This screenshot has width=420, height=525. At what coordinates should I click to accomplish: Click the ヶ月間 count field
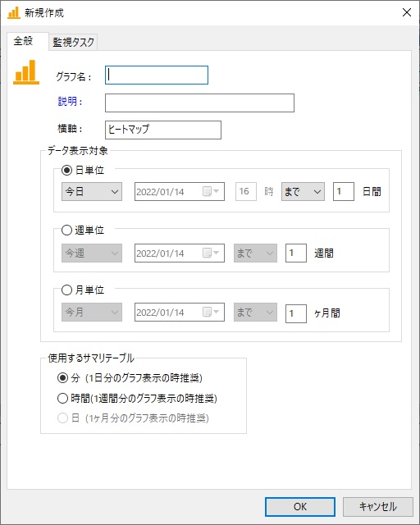pyautogui.click(x=296, y=313)
